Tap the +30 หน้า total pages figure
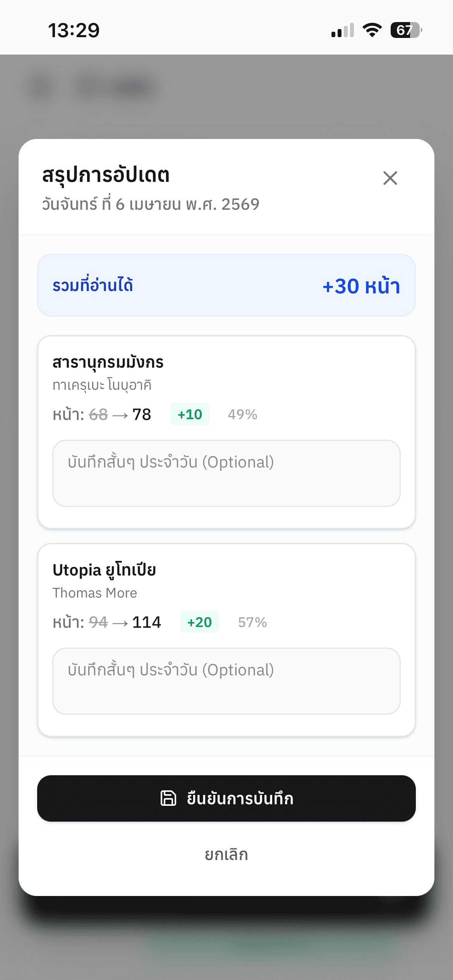453x980 pixels. (x=361, y=286)
